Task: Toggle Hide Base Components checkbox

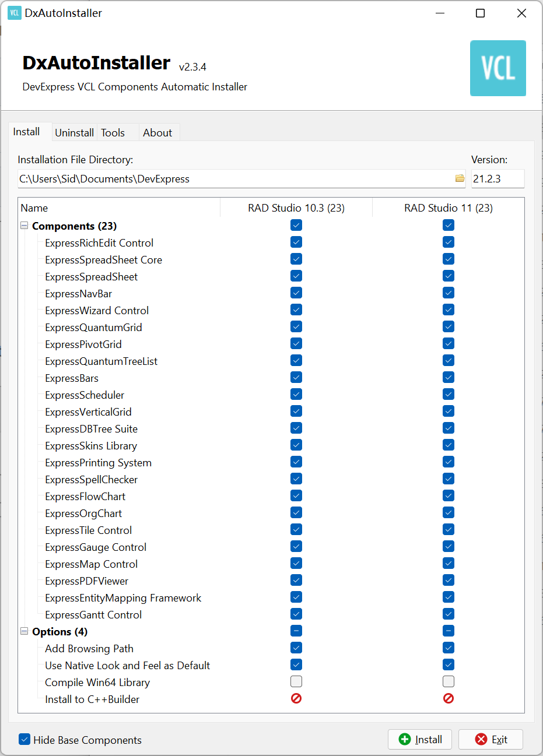Action: coord(24,740)
